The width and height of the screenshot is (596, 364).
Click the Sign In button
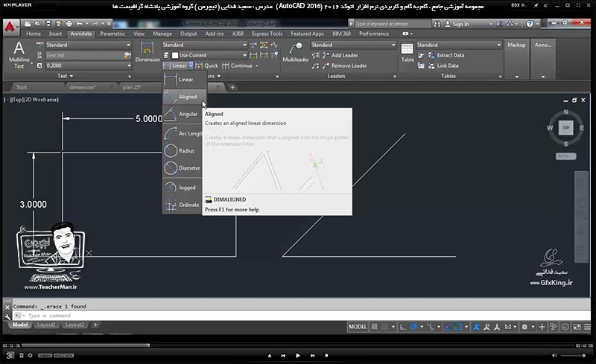pyautogui.click(x=457, y=24)
